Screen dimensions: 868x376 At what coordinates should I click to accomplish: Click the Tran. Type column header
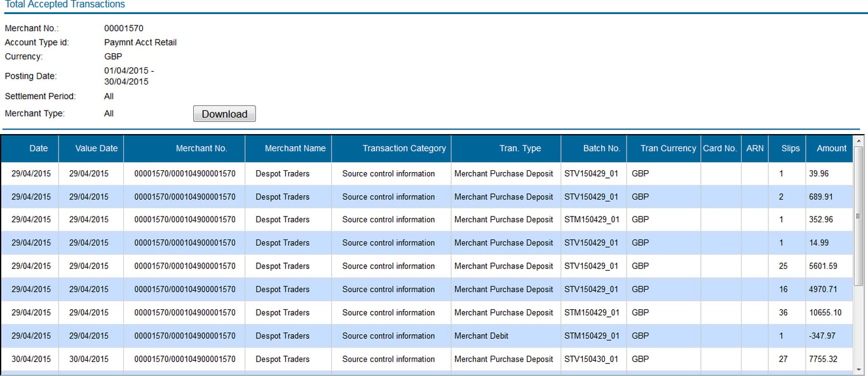pos(520,149)
